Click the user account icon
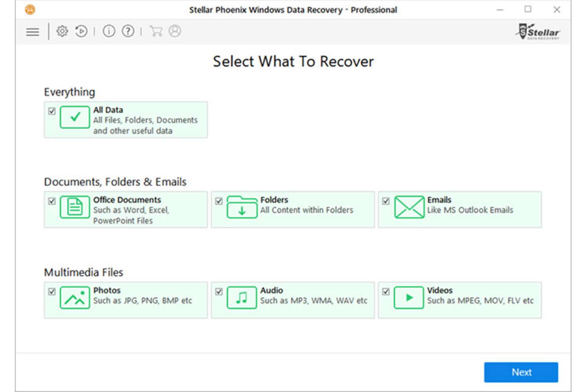Image resolution: width=588 pixels, height=392 pixels. click(x=175, y=31)
